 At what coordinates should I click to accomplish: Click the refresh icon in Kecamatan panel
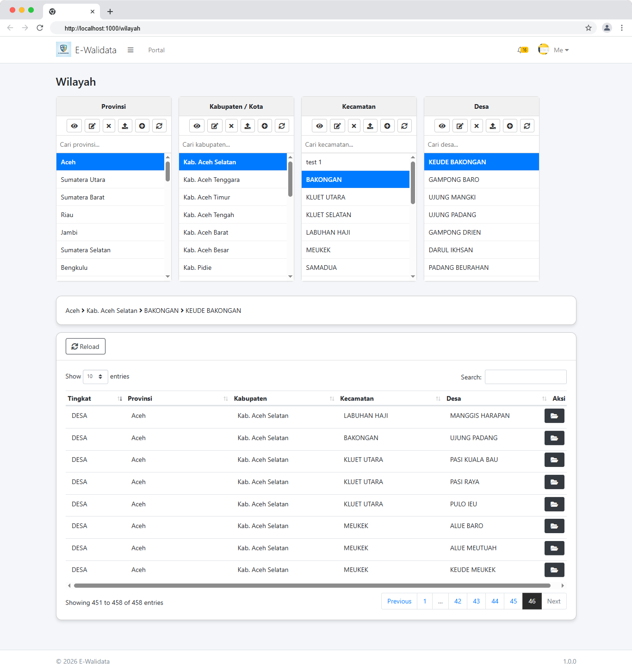404,126
